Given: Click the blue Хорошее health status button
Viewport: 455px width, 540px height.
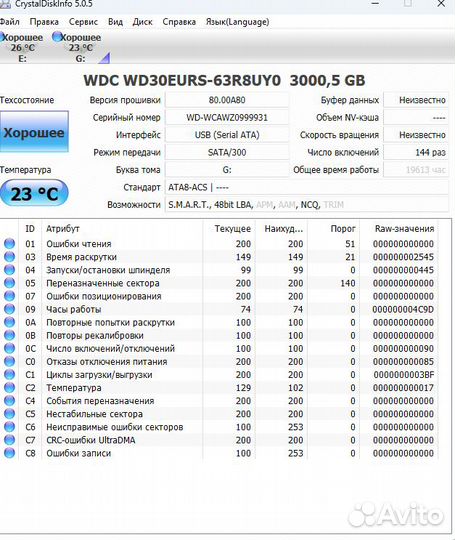Looking at the screenshot, I should (34, 132).
